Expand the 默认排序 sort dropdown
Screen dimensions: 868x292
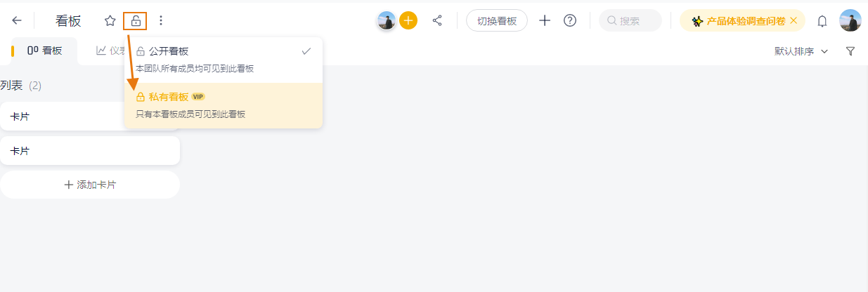click(x=801, y=51)
